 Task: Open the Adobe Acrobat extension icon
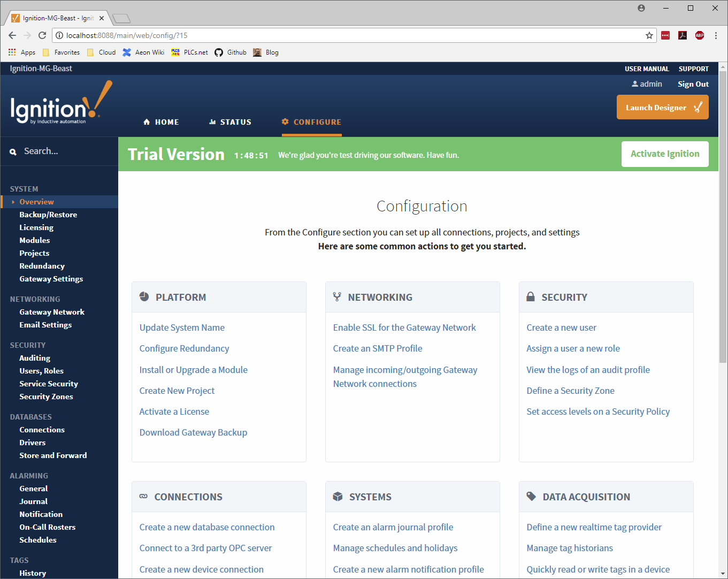point(683,35)
